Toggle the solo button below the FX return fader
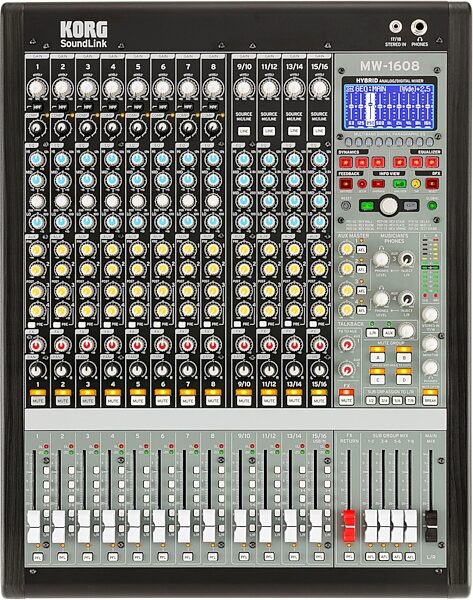 click(x=349, y=557)
